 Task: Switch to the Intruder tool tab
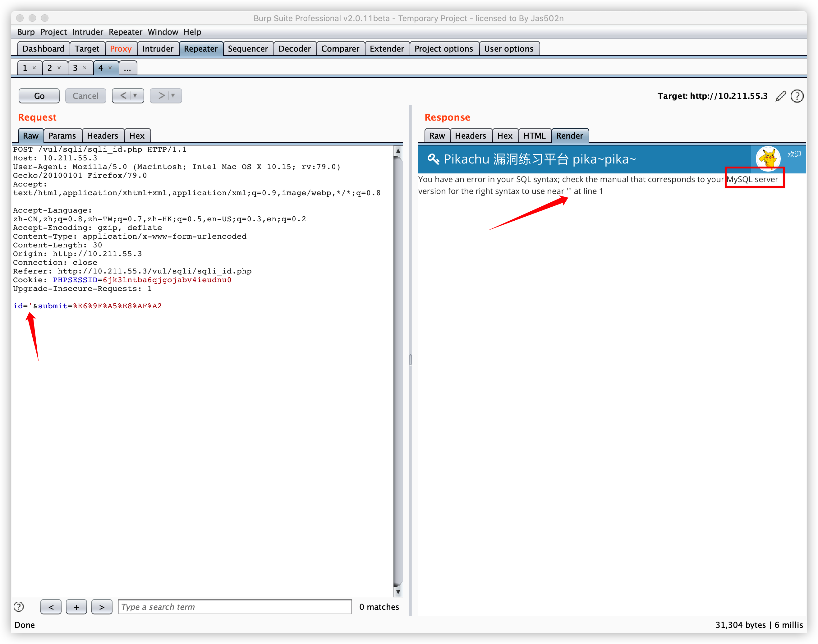pos(158,48)
